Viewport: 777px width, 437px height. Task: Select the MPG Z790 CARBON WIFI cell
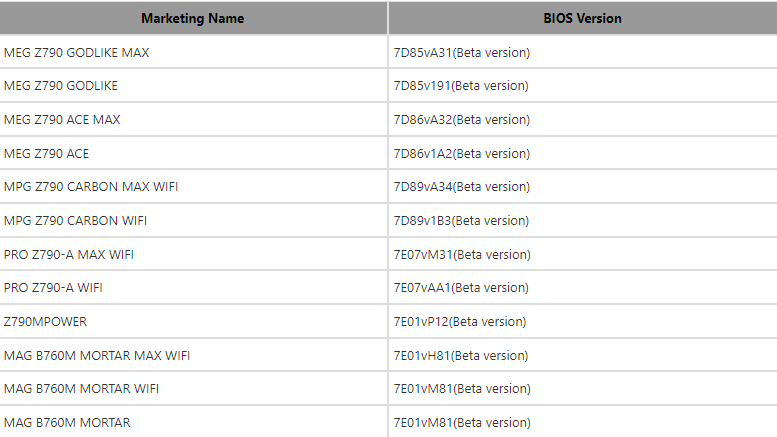point(193,220)
